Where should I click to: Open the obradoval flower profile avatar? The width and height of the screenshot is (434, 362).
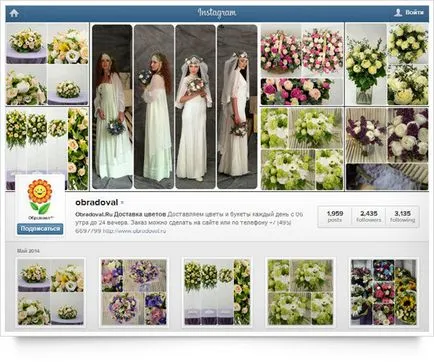40,199
